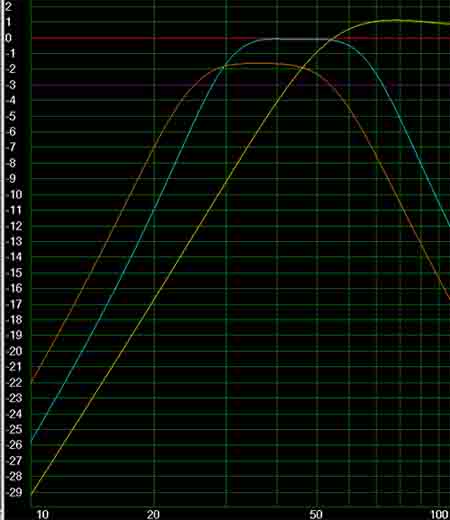Click the -10 dB y-axis label
Viewport: 450px width, 520px height.
point(14,194)
